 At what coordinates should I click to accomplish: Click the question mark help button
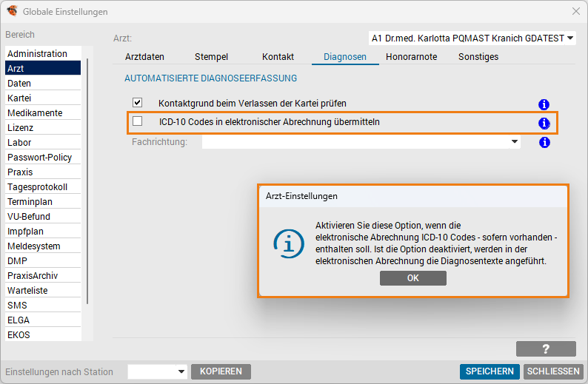click(546, 349)
